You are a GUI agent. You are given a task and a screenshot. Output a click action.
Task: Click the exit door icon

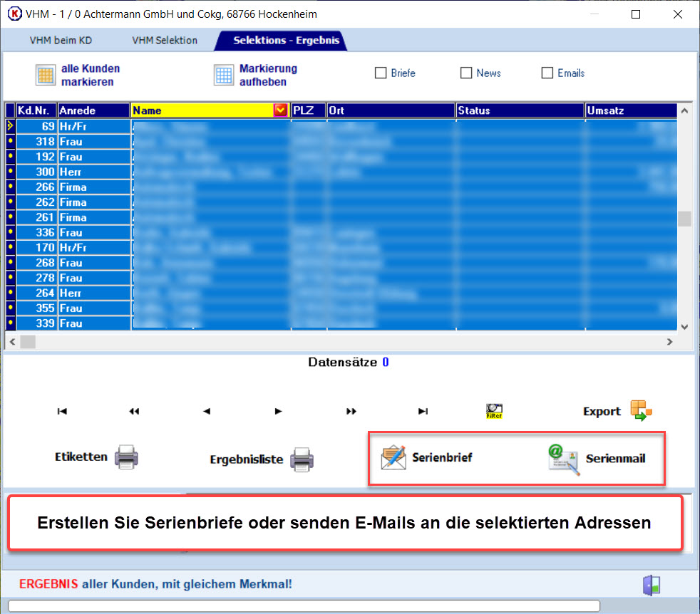tap(652, 585)
